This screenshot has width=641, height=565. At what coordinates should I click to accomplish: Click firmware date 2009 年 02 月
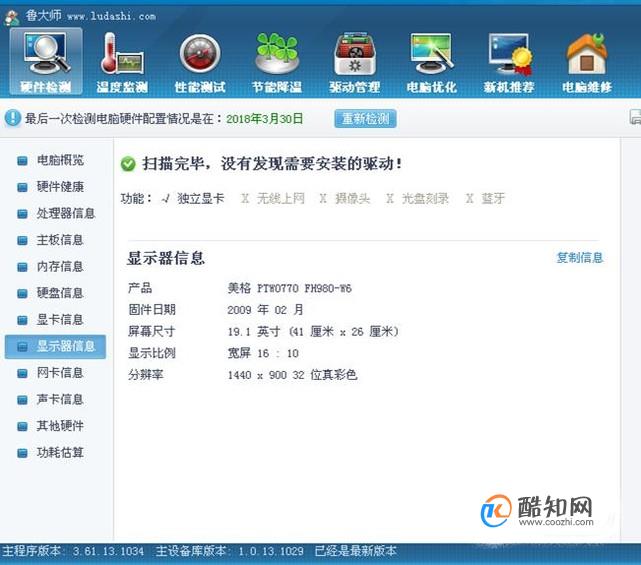pos(265,309)
